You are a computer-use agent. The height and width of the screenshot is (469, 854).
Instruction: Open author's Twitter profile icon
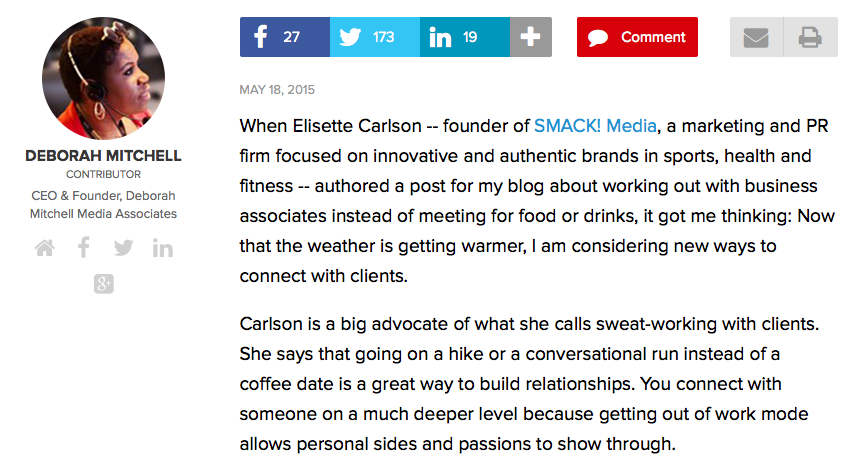(x=124, y=248)
